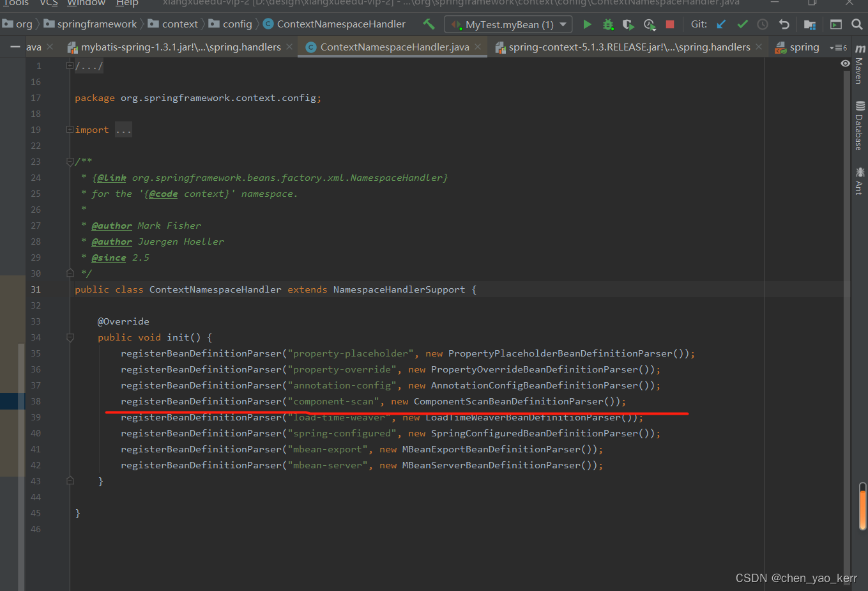Expand the folded import block
The width and height of the screenshot is (868, 591).
pos(70,129)
